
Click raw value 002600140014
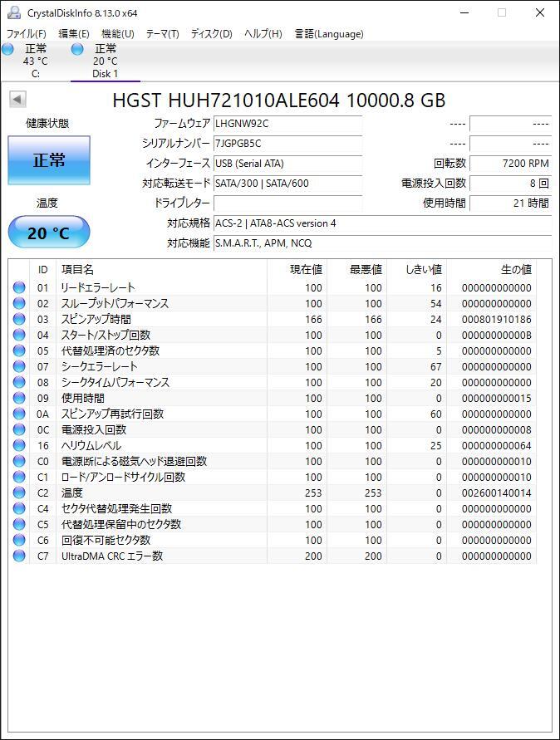coord(496,493)
